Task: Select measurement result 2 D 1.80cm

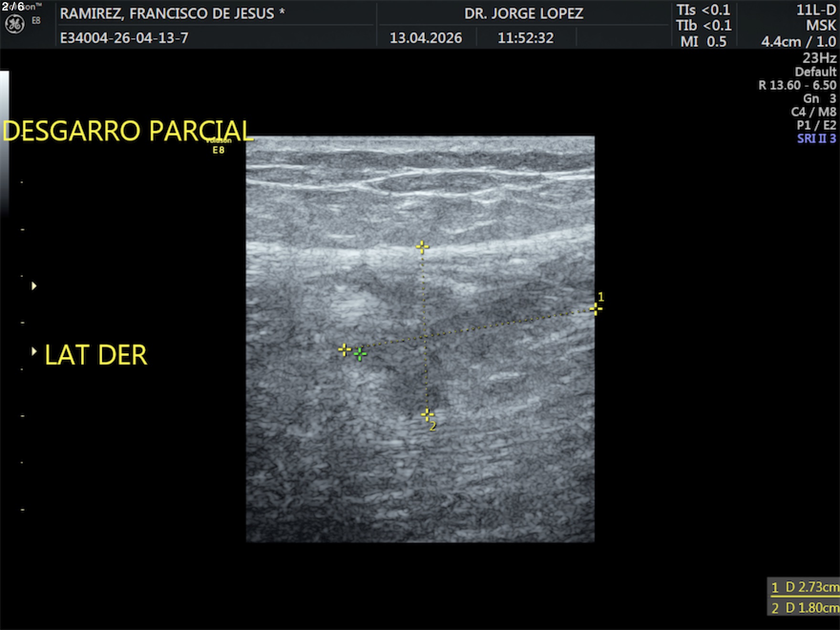Action: coord(804,608)
